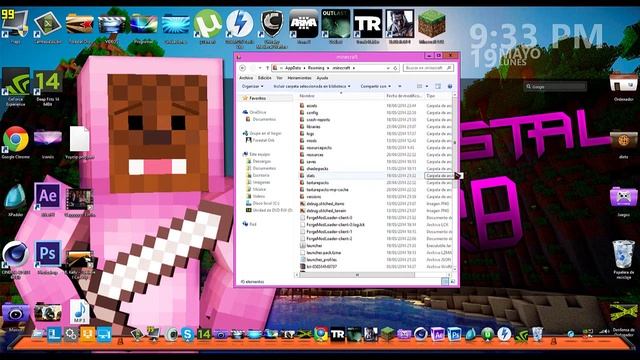This screenshot has height=360, width=640.
Task: Open the Incluir carpeta en biblioteca dropdown
Action: pos(311,86)
